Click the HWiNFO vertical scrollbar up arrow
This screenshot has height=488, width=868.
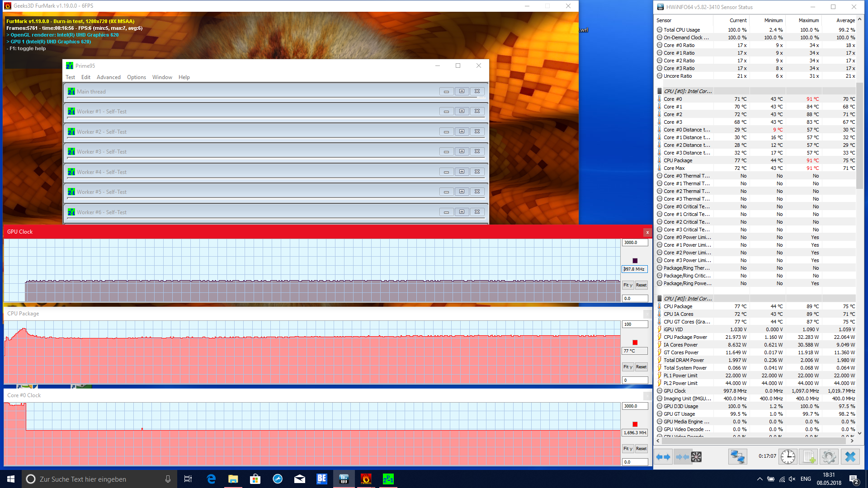pos(859,19)
